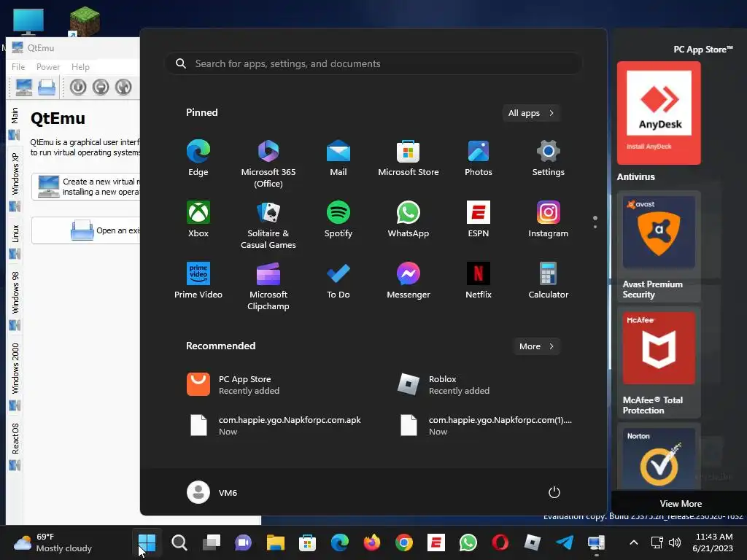Open the weather widget 69°F Mostly cloudy
The image size is (747, 560).
click(53, 542)
